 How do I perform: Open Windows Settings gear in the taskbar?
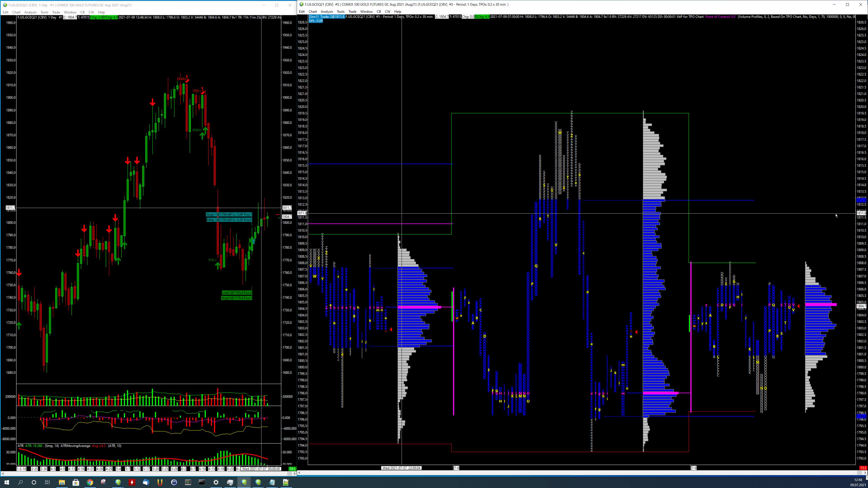pyautogui.click(x=216, y=482)
